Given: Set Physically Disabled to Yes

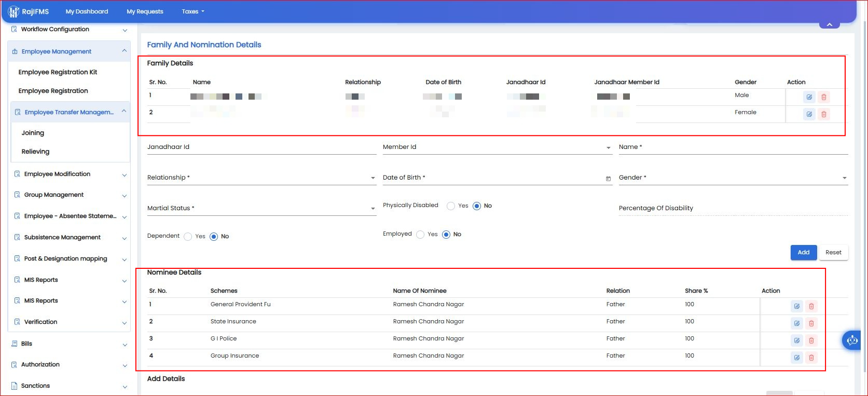Looking at the screenshot, I should click(x=451, y=206).
